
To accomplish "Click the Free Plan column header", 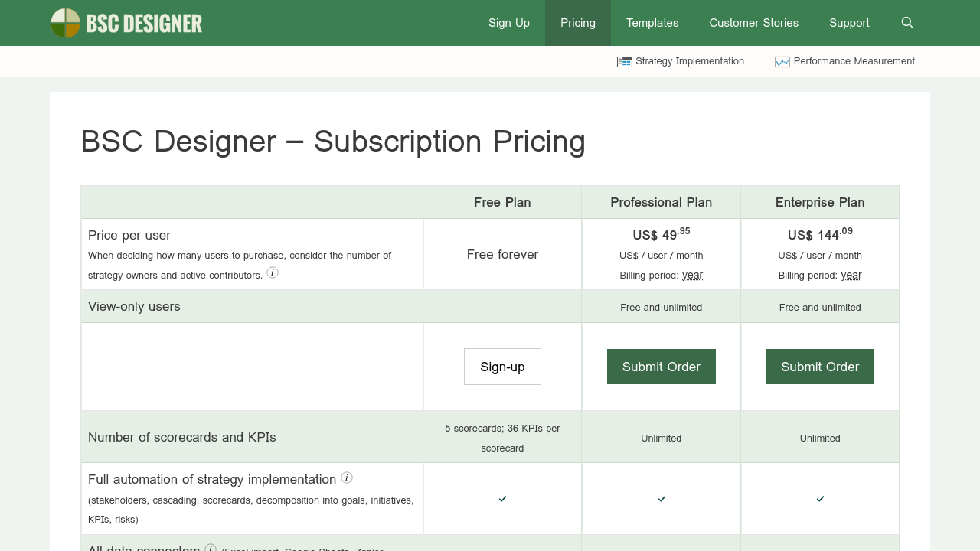I will (502, 202).
